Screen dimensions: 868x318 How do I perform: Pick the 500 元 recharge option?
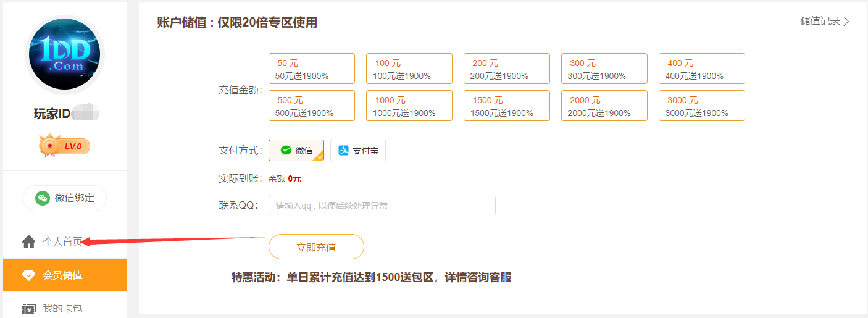[312, 106]
